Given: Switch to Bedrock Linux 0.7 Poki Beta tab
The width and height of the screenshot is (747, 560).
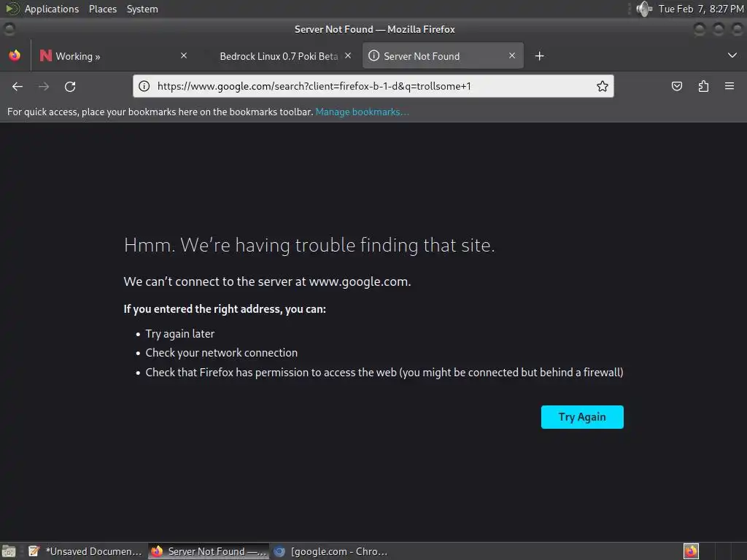Looking at the screenshot, I should [x=279, y=55].
